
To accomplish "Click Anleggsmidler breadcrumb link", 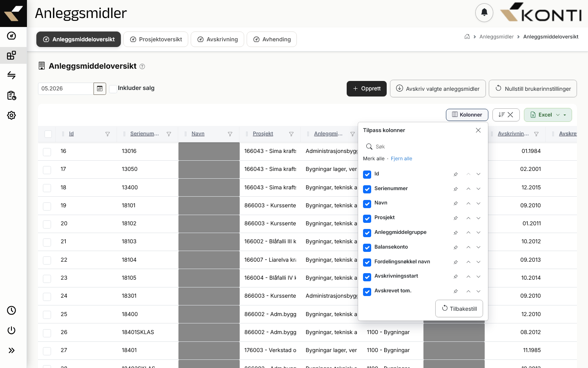I will 496,37.
